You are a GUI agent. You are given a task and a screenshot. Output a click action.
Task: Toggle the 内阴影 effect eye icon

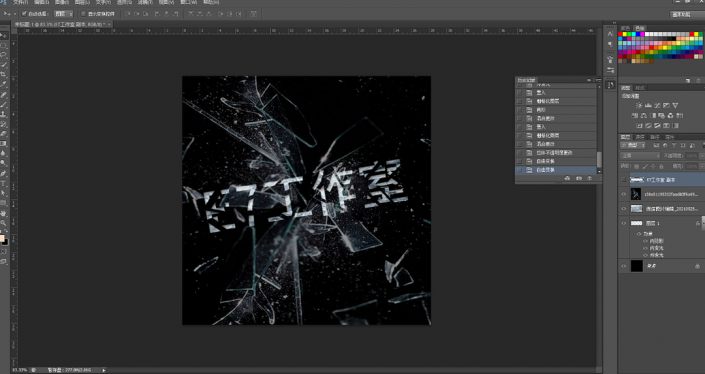646,241
